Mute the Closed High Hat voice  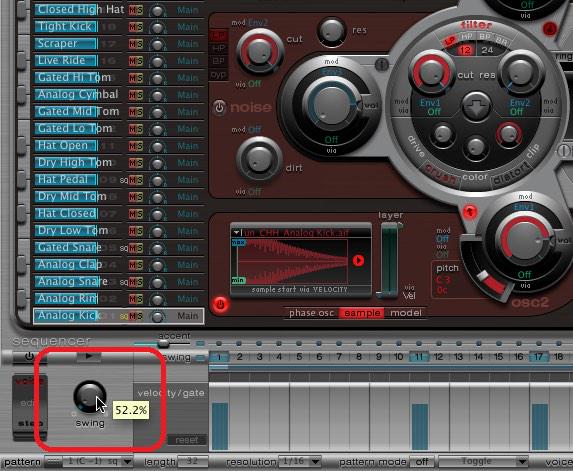click(x=132, y=10)
